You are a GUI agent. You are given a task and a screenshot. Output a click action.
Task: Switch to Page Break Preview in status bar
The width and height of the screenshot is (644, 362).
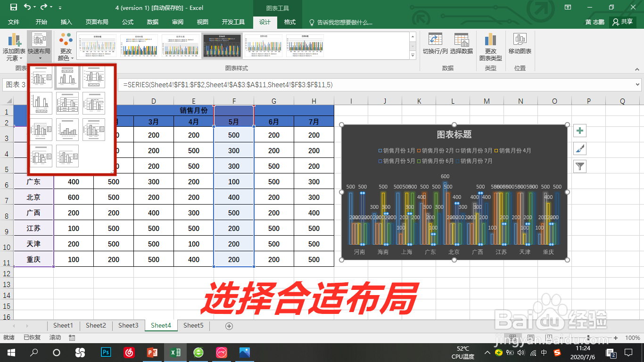point(548,338)
